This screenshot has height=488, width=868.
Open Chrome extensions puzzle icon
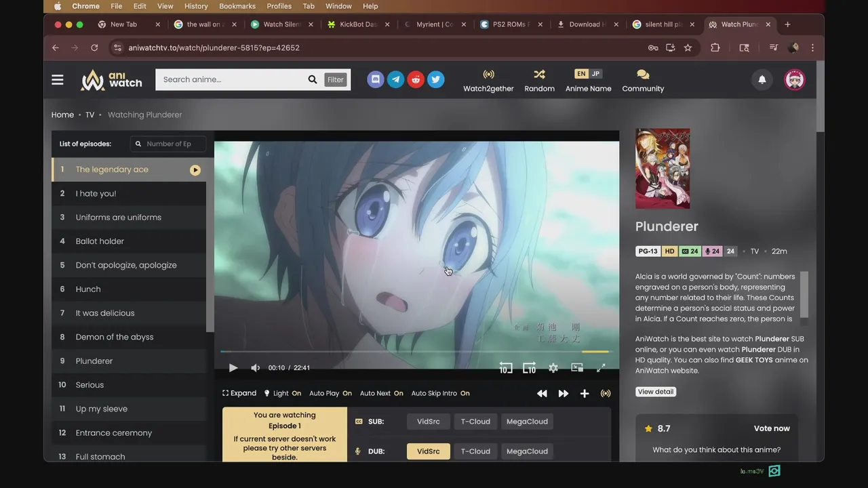tap(715, 47)
